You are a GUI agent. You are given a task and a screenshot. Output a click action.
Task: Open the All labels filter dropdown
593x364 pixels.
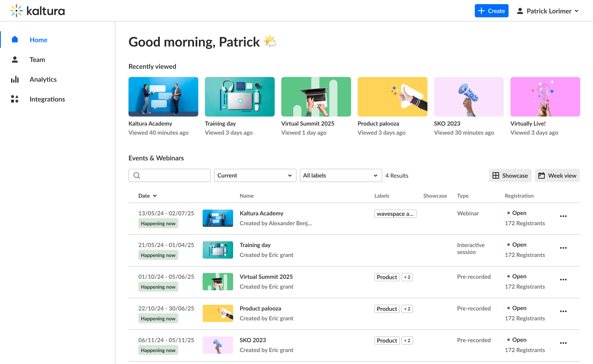(341, 175)
